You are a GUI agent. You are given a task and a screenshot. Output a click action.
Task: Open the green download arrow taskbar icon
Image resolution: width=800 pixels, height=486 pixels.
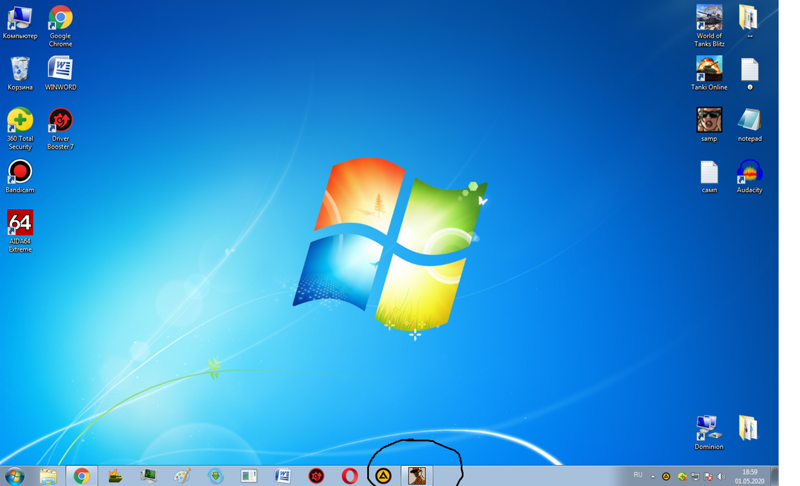(x=216, y=476)
